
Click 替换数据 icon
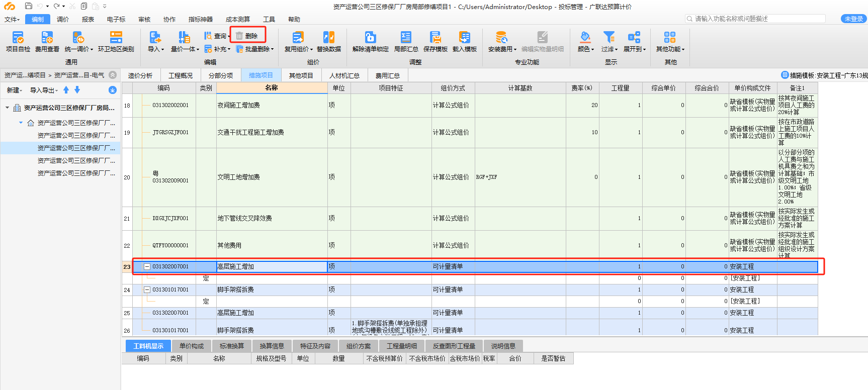[329, 37]
